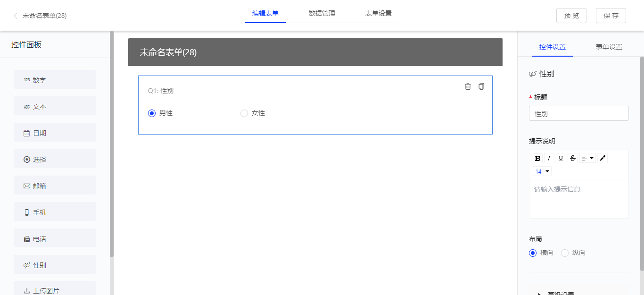The image size is (644, 295).
Task: Click the 数字 number icon in panel
Action: (27, 80)
